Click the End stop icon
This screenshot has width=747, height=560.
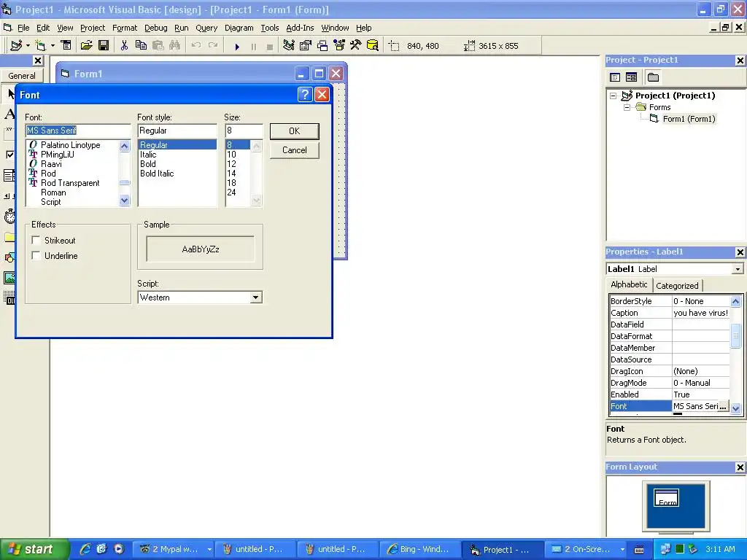point(270,46)
